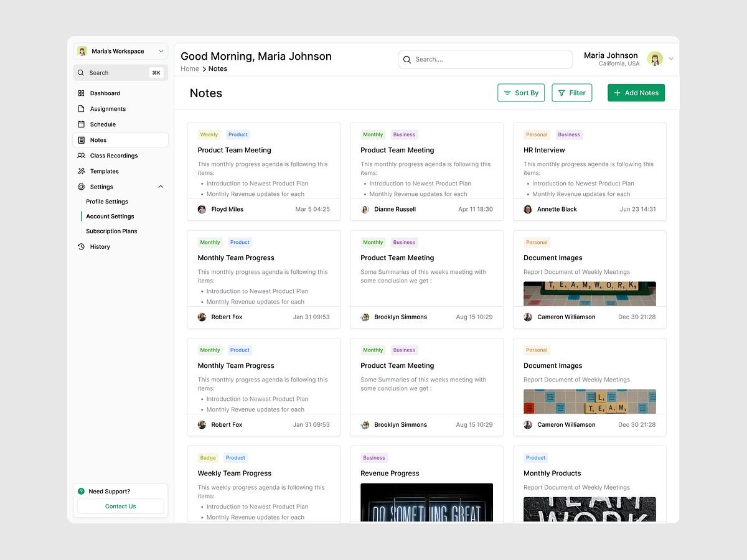Open the Templates section
Screen dimensions: 747x560
click(83, 170)
